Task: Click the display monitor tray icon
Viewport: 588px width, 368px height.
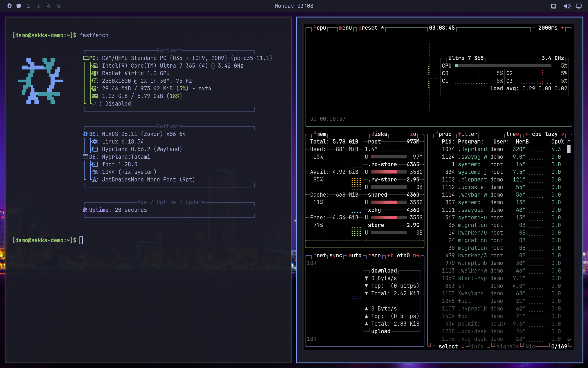Action: click(579, 6)
